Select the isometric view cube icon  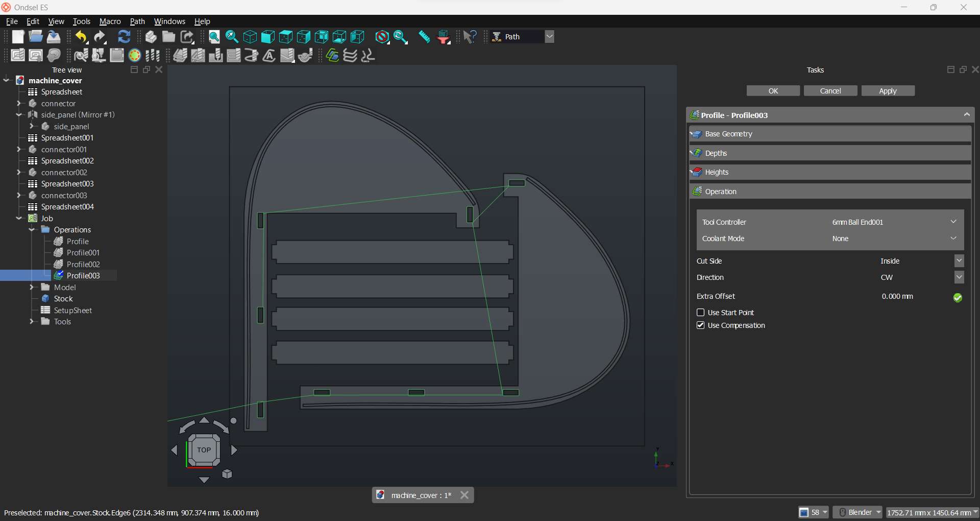250,37
